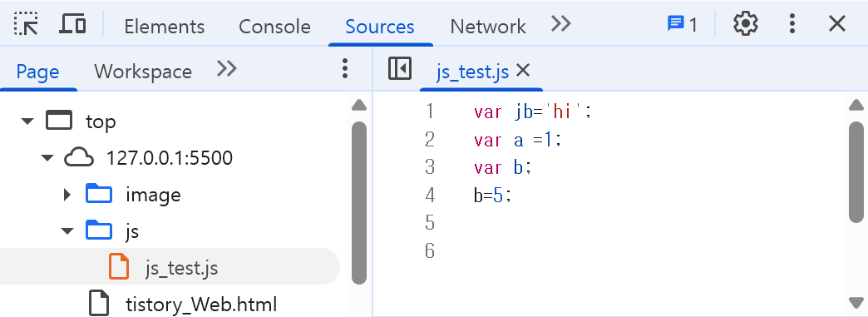Set breakpoint on line number 3
Screen dimensions: 868x317
pyautogui.click(x=430, y=166)
